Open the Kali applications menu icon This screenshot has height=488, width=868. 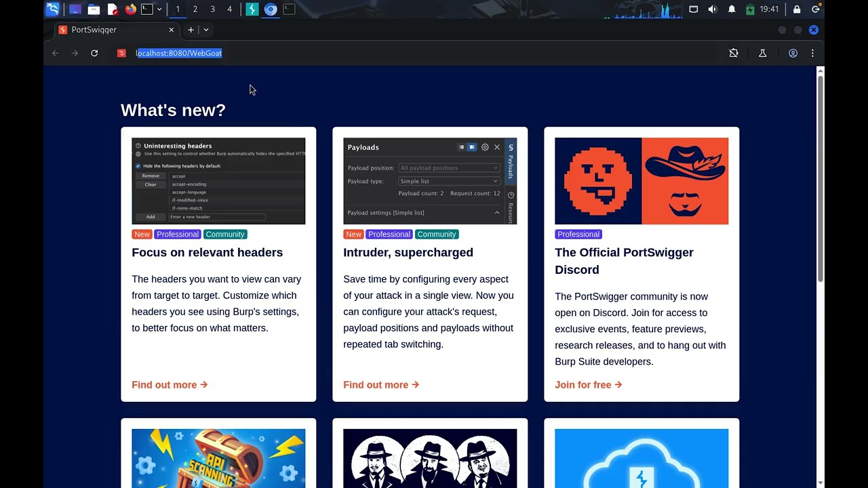click(x=52, y=9)
